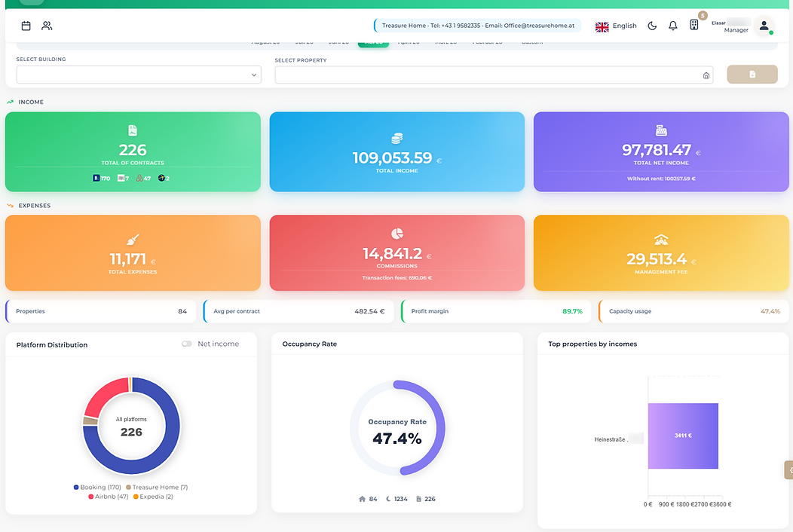Select the highlighted green month tab

373,44
